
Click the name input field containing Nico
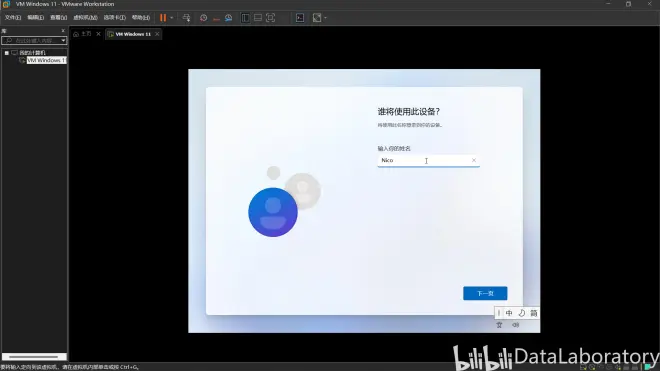point(428,160)
